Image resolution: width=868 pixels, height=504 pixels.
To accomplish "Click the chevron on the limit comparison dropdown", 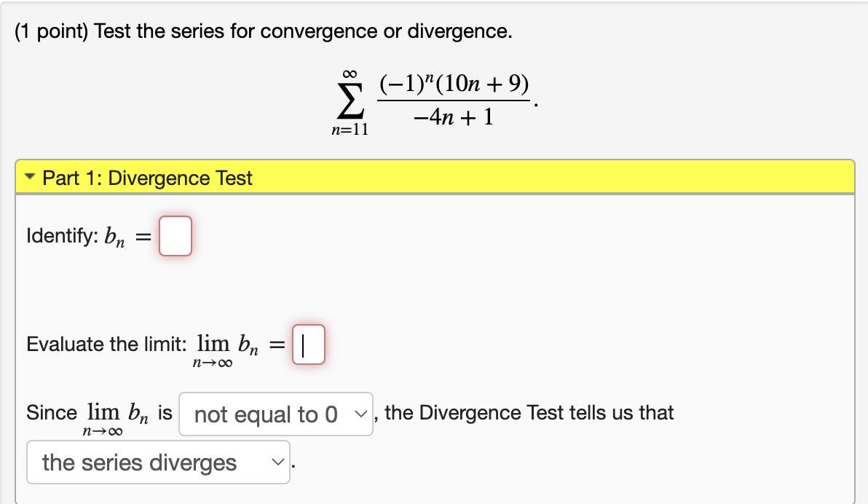I will [x=363, y=414].
